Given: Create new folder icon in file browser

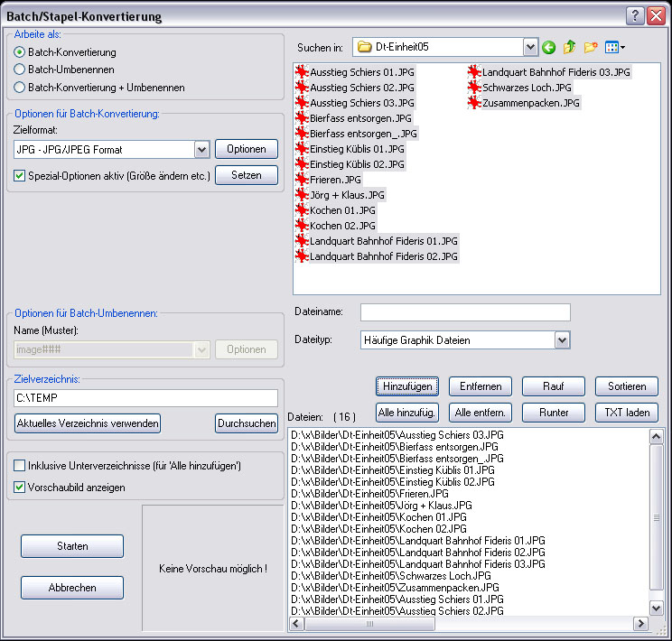Looking at the screenshot, I should coord(591,47).
